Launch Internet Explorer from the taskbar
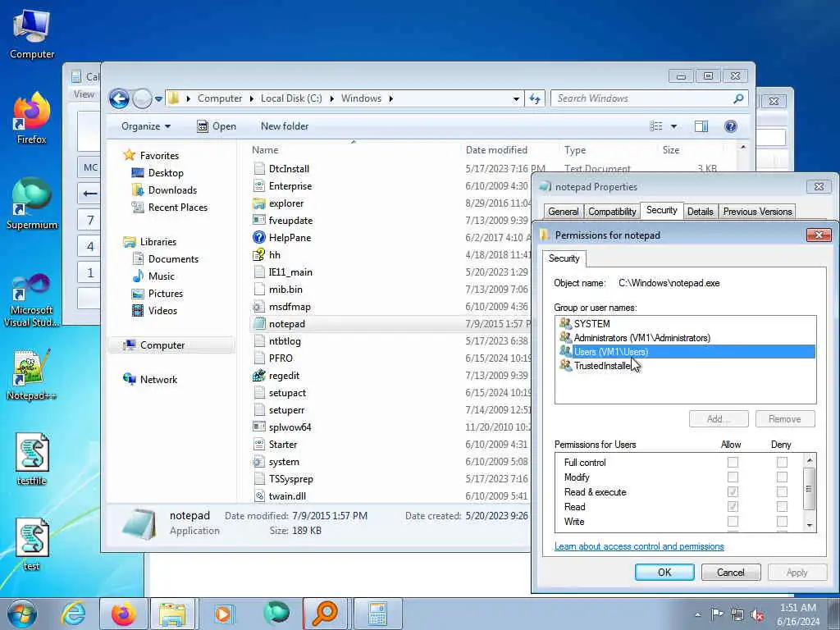 tap(73, 614)
